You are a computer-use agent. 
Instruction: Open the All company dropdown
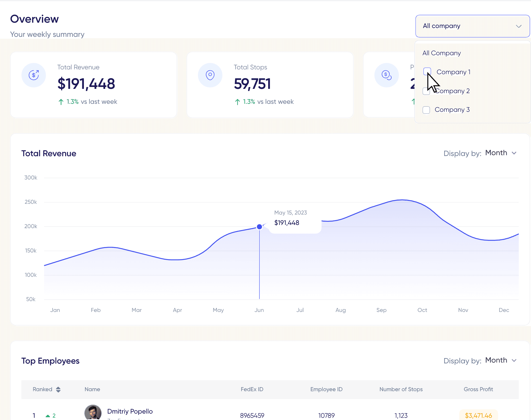472,26
